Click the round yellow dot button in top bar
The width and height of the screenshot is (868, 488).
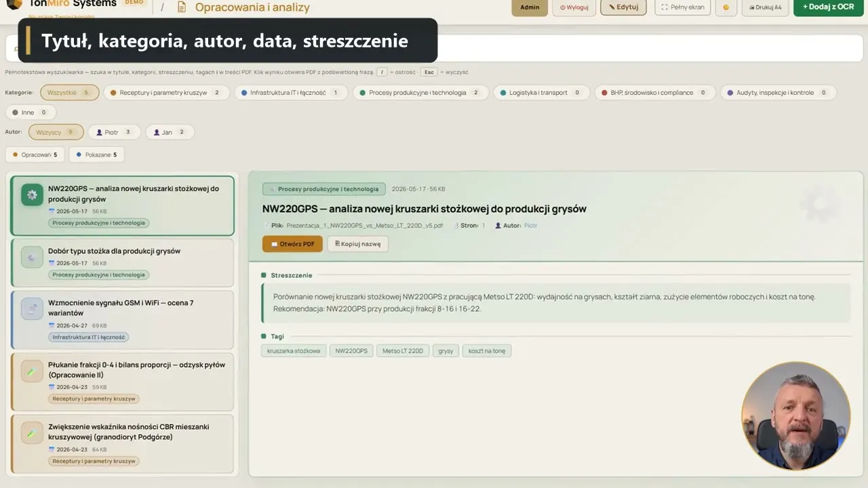(726, 7)
